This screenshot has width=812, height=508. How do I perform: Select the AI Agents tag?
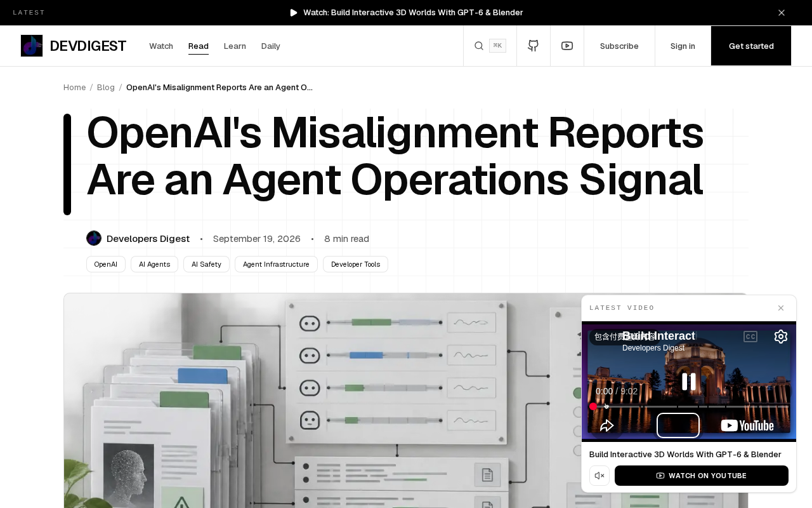click(x=154, y=264)
